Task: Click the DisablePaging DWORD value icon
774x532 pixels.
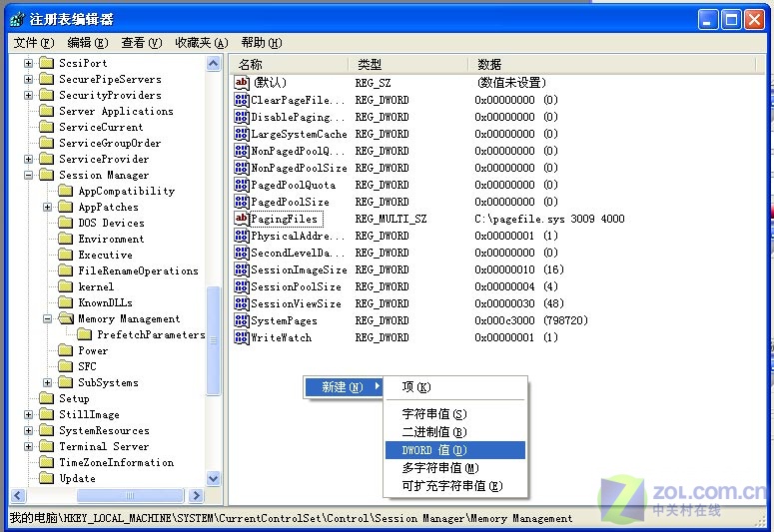Action: tap(242, 117)
